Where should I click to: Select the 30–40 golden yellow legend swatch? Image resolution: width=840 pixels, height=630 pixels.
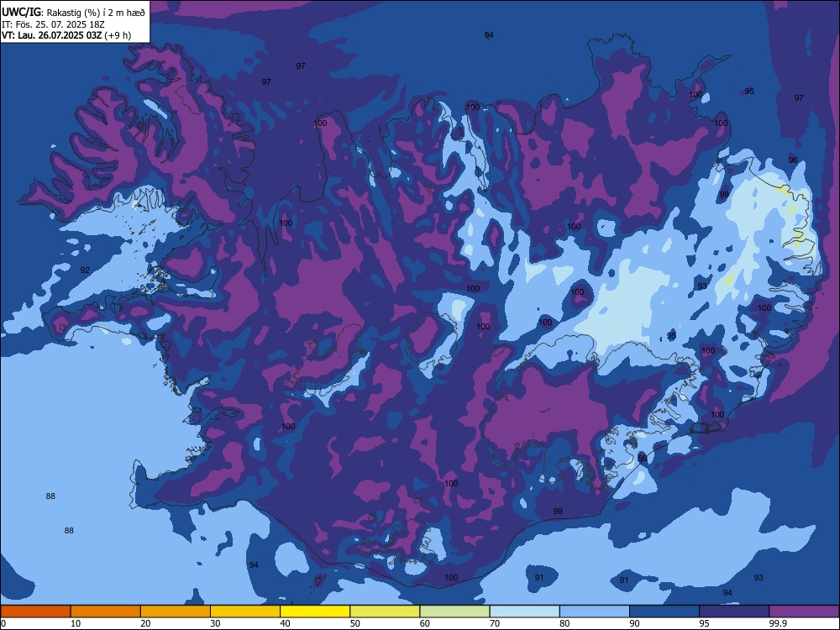(245, 612)
